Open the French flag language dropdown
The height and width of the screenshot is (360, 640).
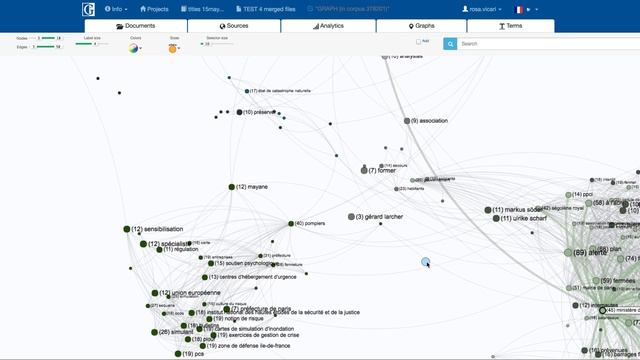point(527,9)
